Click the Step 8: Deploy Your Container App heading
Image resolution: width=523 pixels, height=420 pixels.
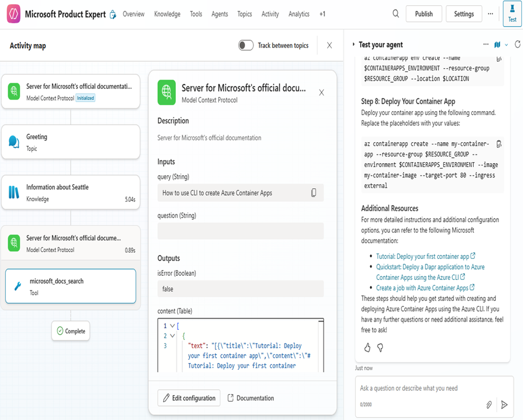tap(408, 101)
